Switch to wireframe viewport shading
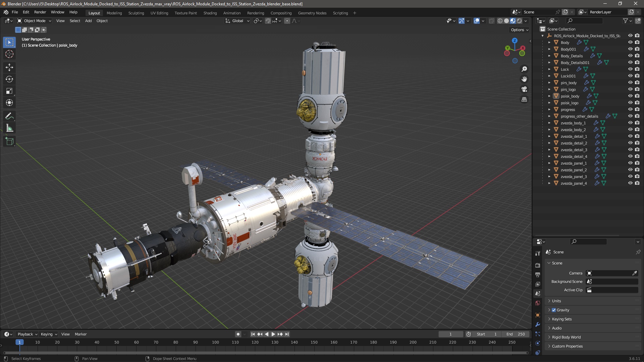 coord(500,21)
